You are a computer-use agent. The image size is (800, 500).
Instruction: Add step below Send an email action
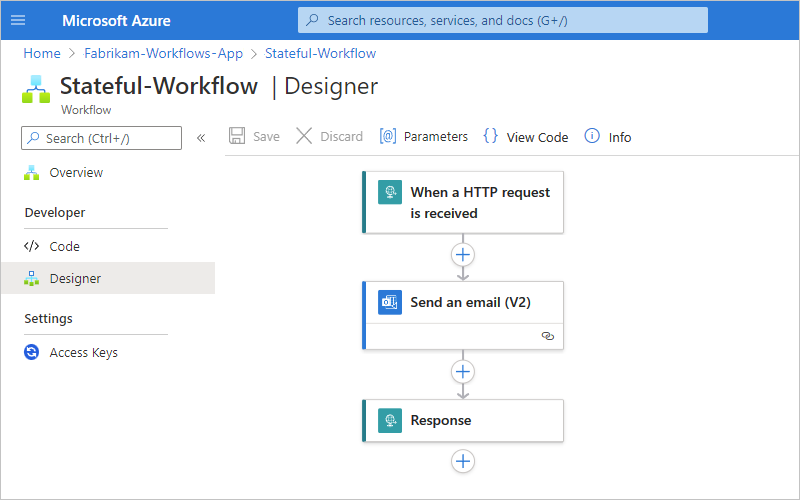(x=462, y=372)
